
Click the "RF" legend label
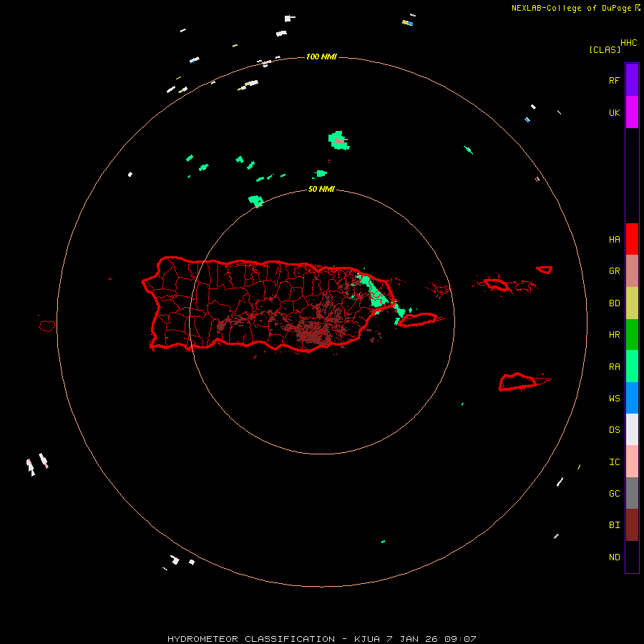click(x=614, y=80)
